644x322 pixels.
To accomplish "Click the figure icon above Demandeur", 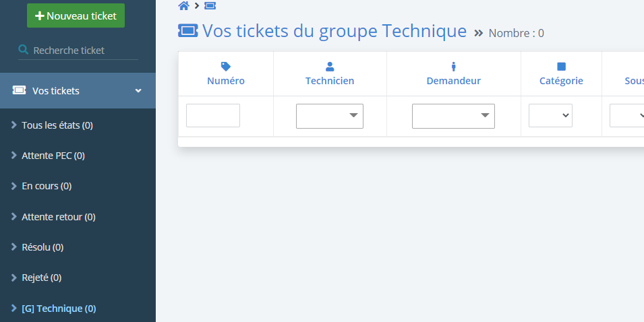I will (x=453, y=67).
